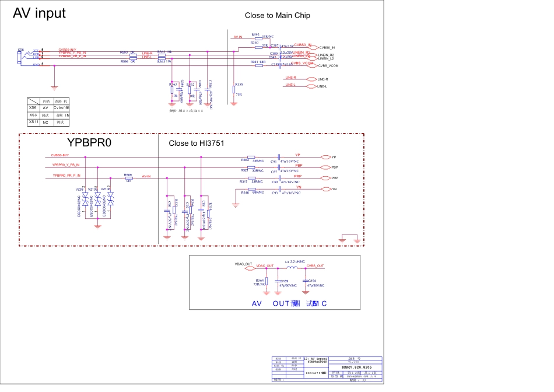Select resistor R592 33R/NC
Viewport: 554px width, 392px height.
[x=258, y=38]
